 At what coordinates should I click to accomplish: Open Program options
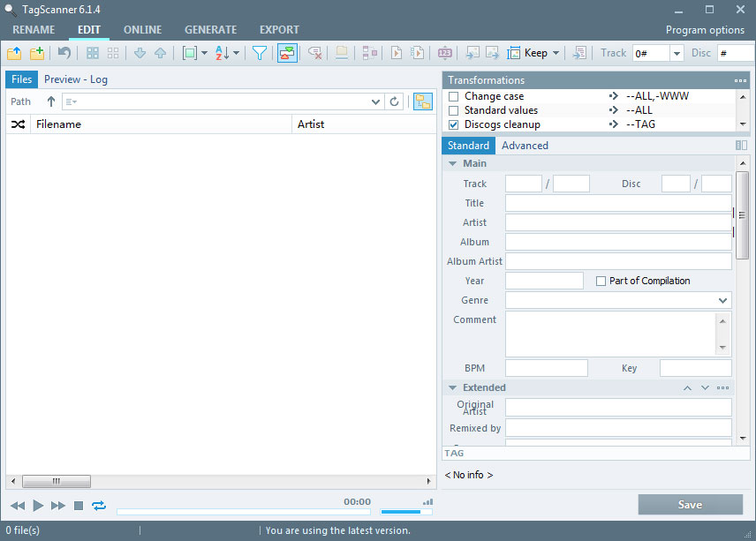click(x=705, y=30)
